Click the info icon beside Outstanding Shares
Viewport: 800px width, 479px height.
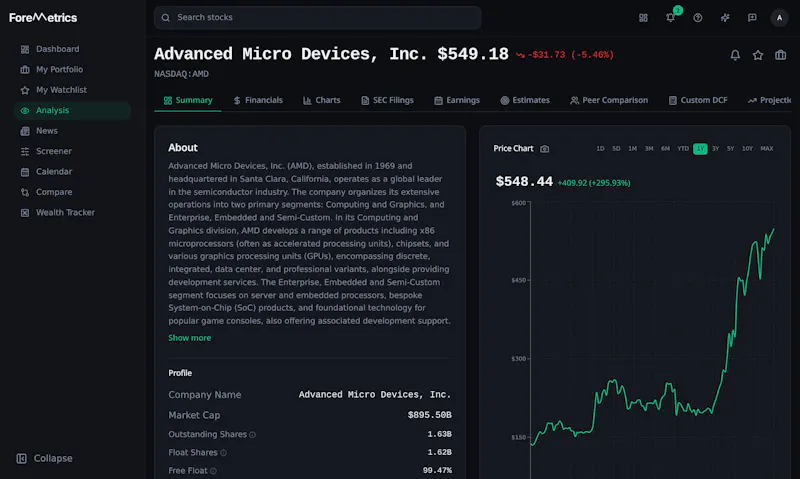click(252, 435)
